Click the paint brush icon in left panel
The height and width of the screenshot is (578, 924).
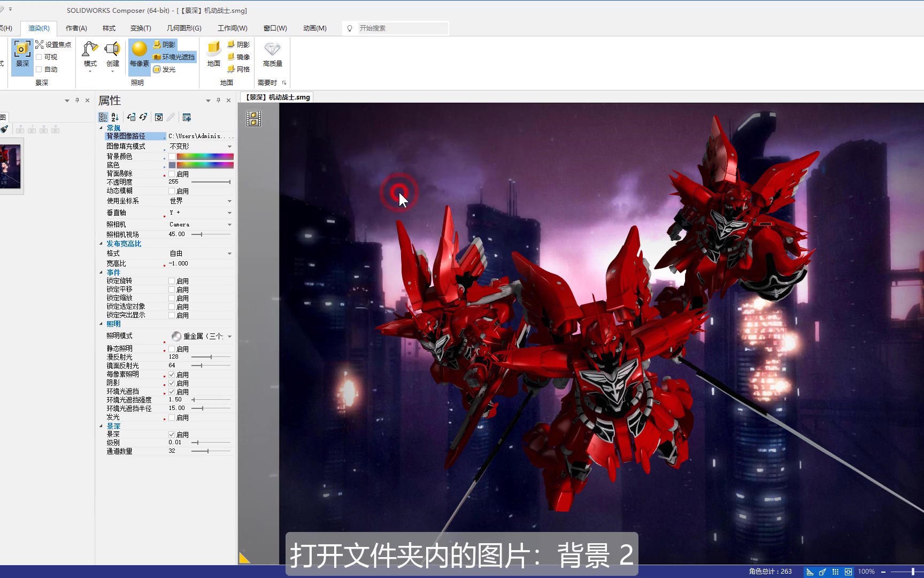coord(4,129)
